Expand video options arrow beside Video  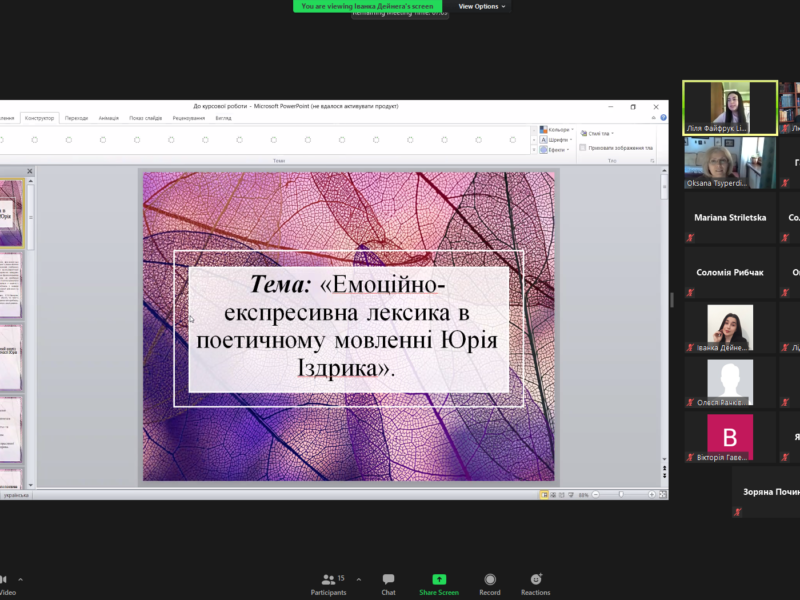[x=20, y=579]
